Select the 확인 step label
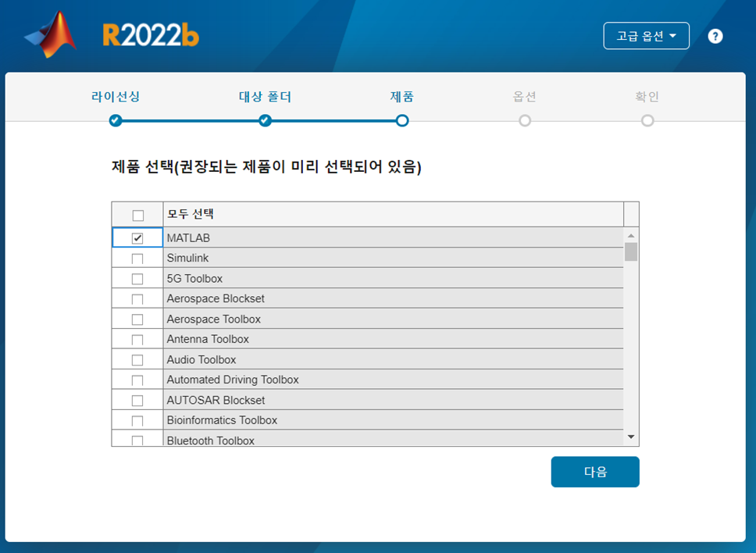This screenshot has width=756, height=553. point(647,96)
